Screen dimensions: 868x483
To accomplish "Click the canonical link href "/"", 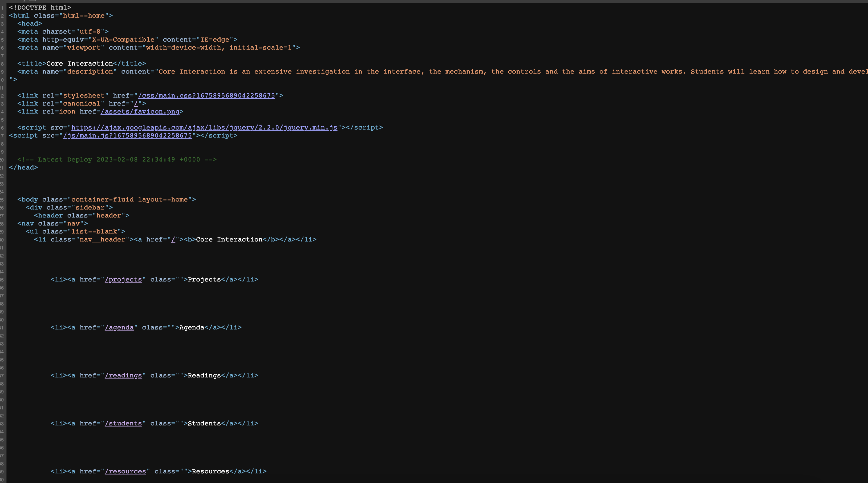I will (x=136, y=104).
